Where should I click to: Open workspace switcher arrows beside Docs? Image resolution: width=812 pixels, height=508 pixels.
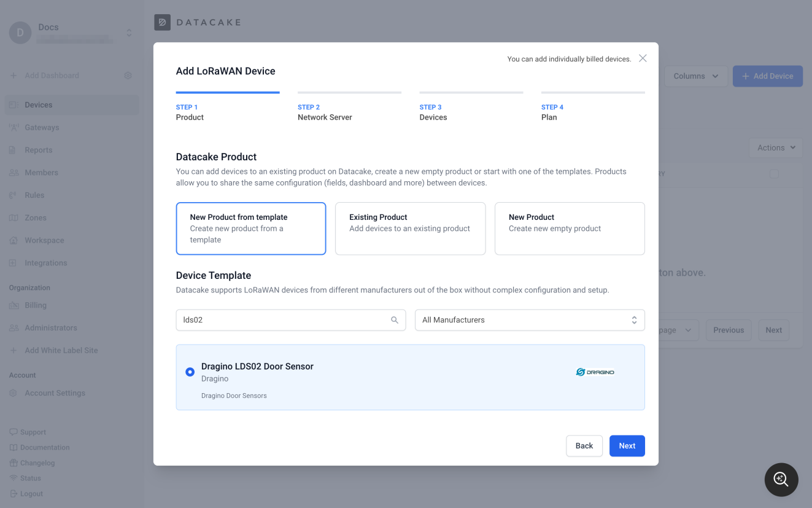[x=129, y=33]
